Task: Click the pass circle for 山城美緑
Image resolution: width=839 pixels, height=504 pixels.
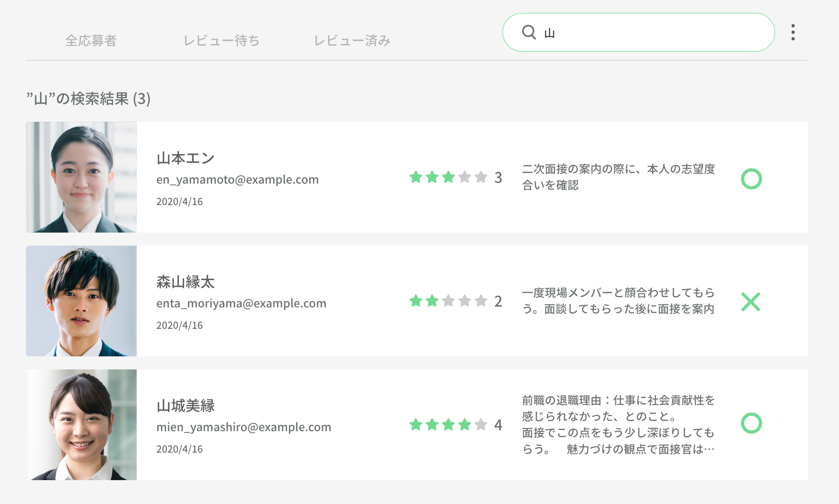Action: coord(751,423)
